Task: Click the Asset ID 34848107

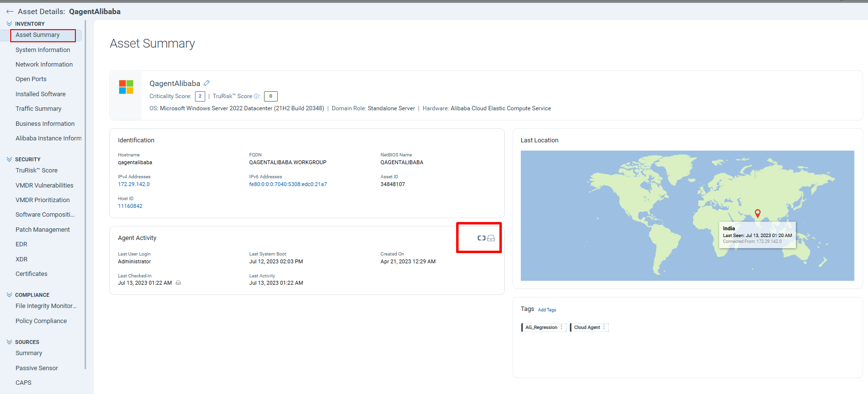Action: tap(392, 184)
